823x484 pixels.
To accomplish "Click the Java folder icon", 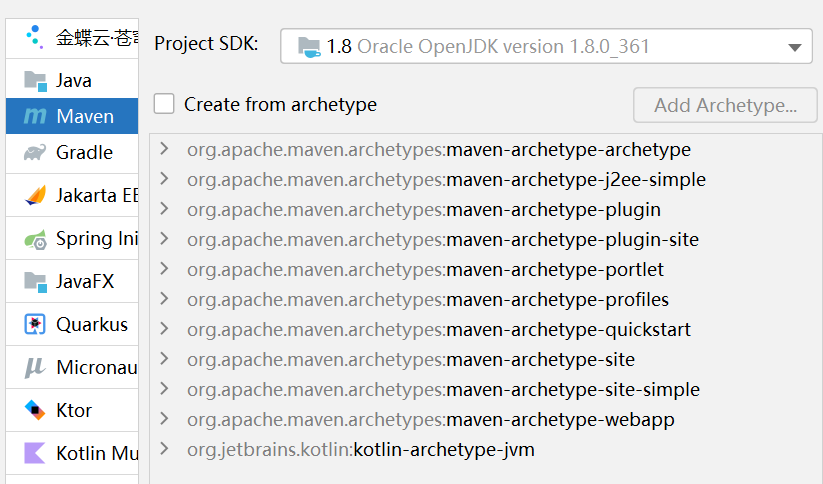I will pyautogui.click(x=35, y=81).
